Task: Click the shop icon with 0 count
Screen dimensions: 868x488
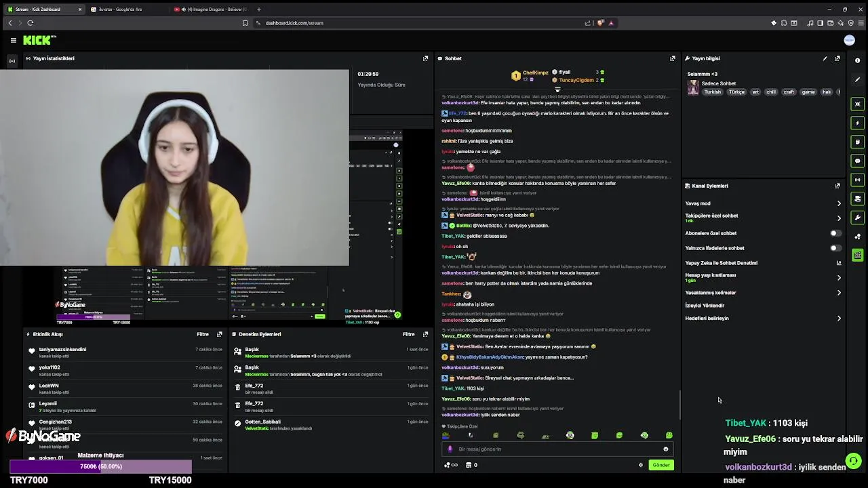Action: (471, 465)
